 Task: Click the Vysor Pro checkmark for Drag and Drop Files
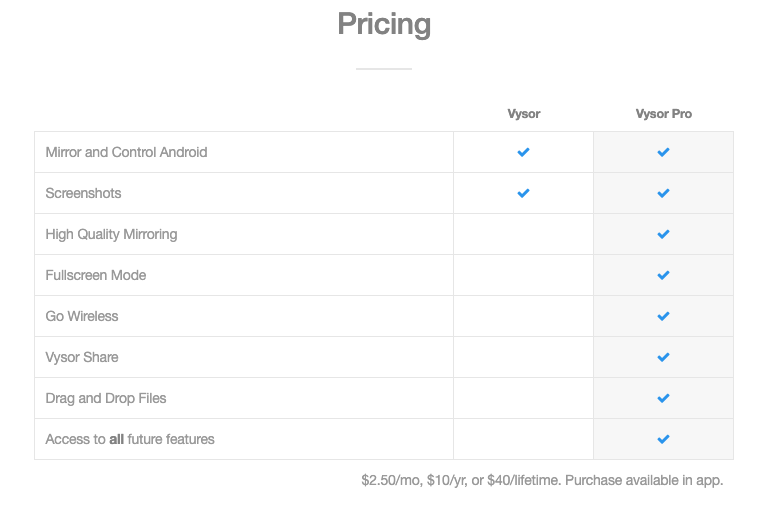663,398
